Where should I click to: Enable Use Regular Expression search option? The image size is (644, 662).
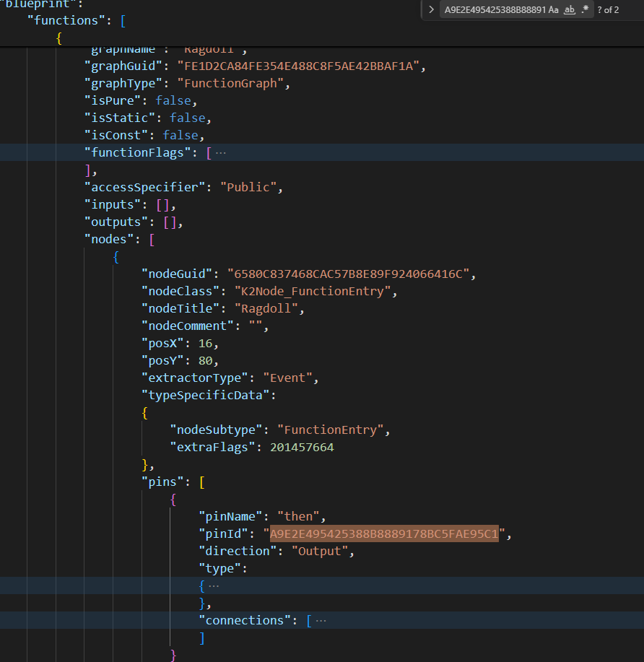pyautogui.click(x=585, y=10)
